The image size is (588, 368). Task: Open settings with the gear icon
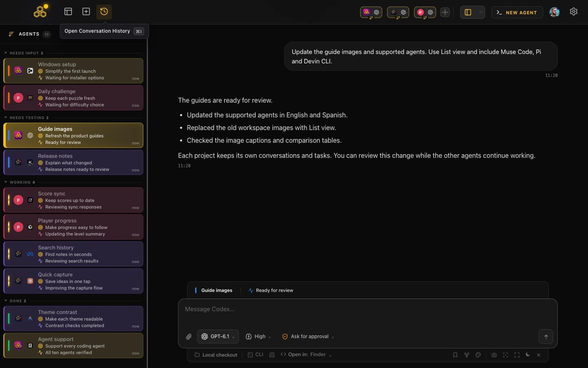point(574,11)
